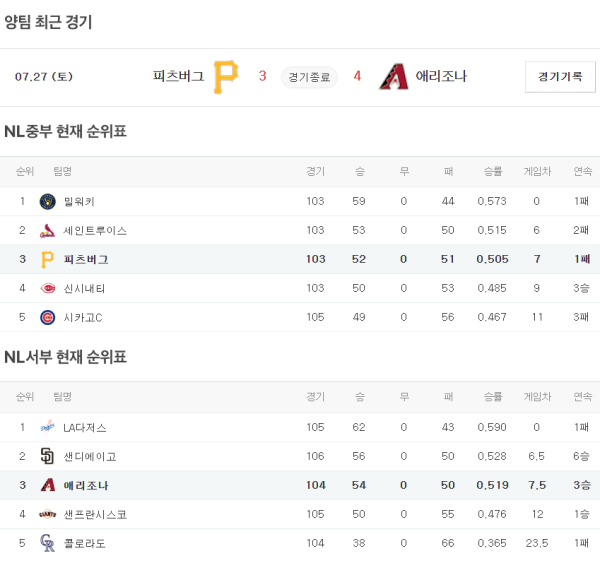Image resolution: width=600 pixels, height=563 pixels.
Task: Open the 세인트루이스 team name link
Action: tap(95, 230)
